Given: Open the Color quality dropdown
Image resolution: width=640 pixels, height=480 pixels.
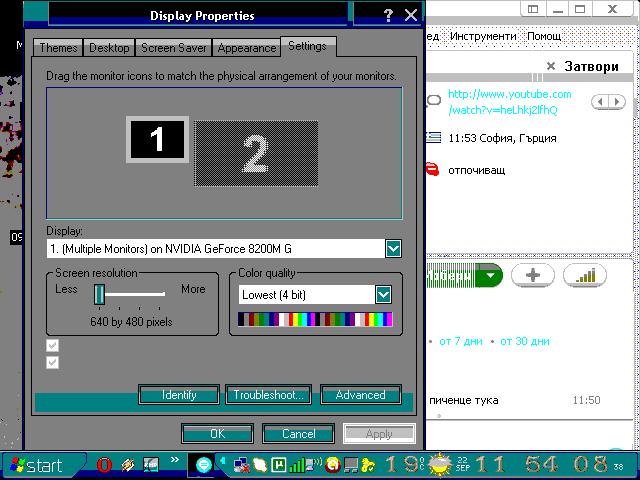Looking at the screenshot, I should pyautogui.click(x=383, y=294).
